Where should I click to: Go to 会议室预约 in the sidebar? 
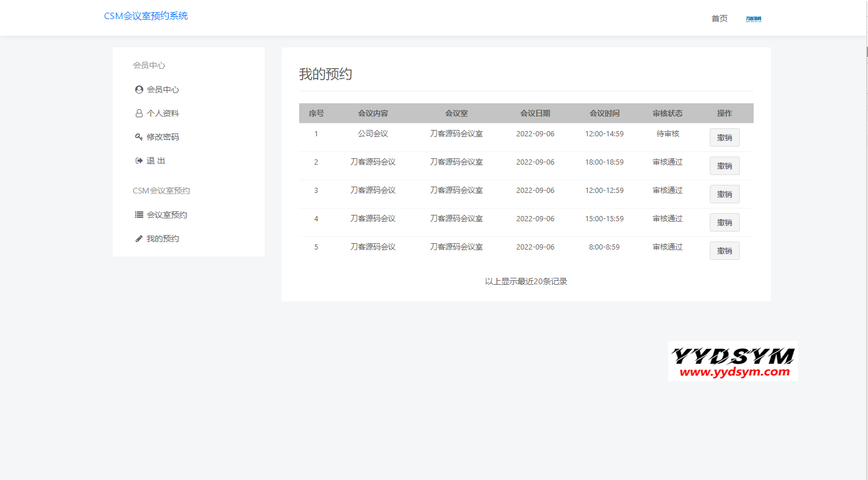166,215
